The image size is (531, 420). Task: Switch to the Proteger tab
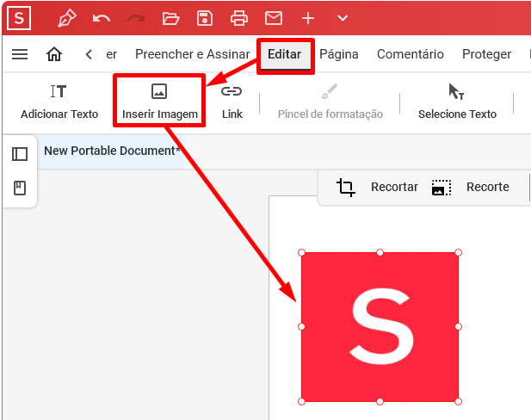tap(486, 54)
